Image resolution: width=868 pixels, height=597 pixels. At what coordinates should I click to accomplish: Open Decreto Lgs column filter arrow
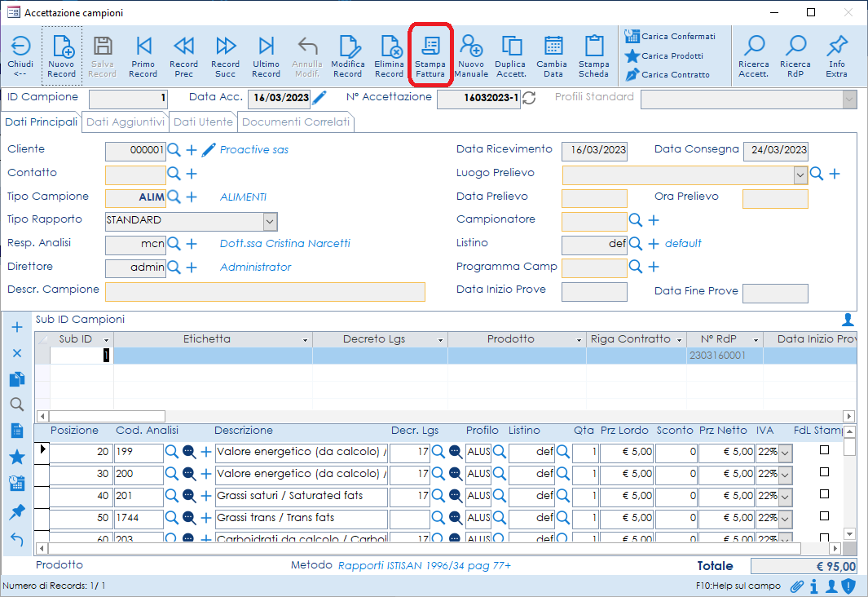(441, 340)
